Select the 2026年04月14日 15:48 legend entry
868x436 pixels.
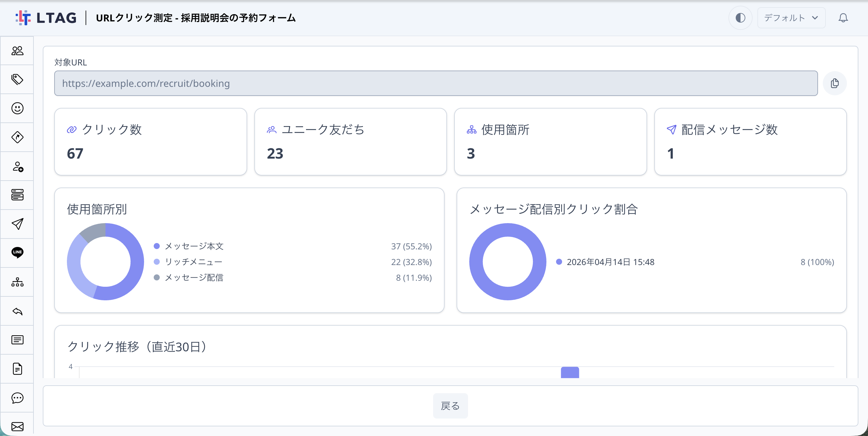(x=605, y=262)
